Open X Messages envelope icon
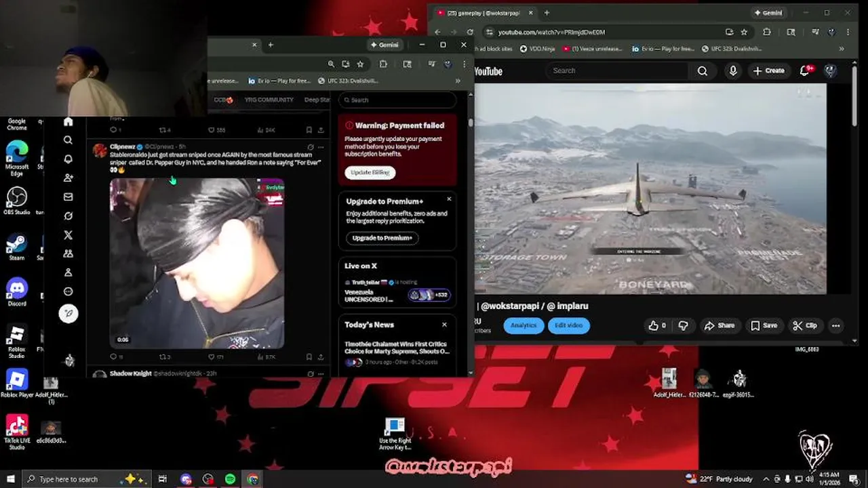868x488 pixels. click(x=68, y=197)
